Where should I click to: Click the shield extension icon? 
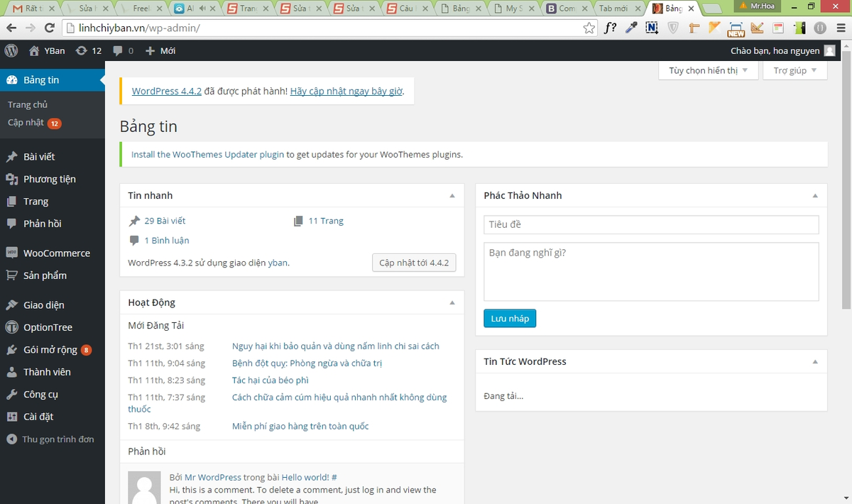point(673,28)
